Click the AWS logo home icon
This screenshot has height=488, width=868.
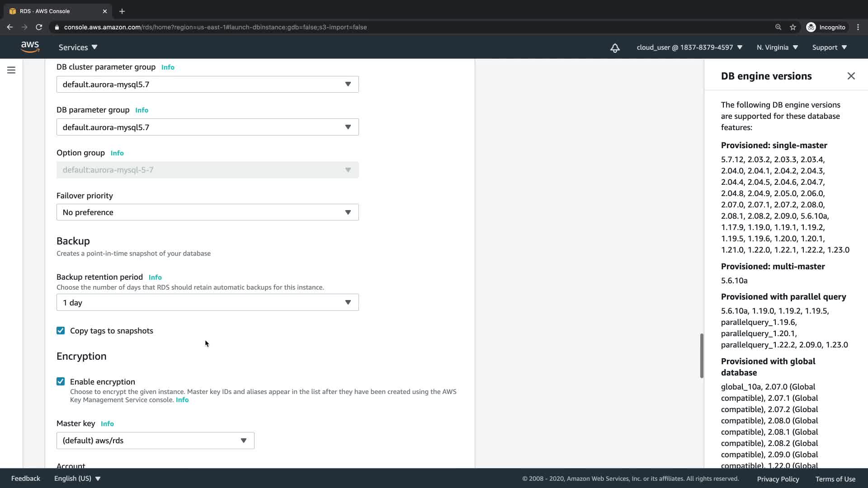tap(30, 47)
